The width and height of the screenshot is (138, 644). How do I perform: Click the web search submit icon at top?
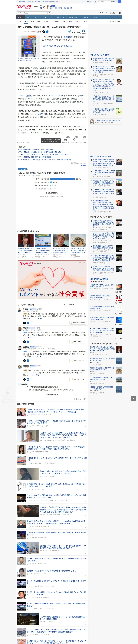pyautogui.click(x=120, y=2)
